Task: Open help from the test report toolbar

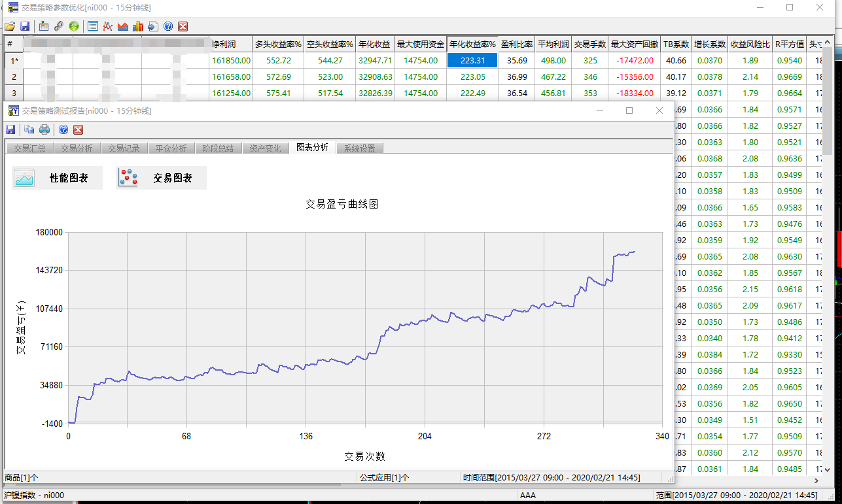Action: tap(63, 129)
